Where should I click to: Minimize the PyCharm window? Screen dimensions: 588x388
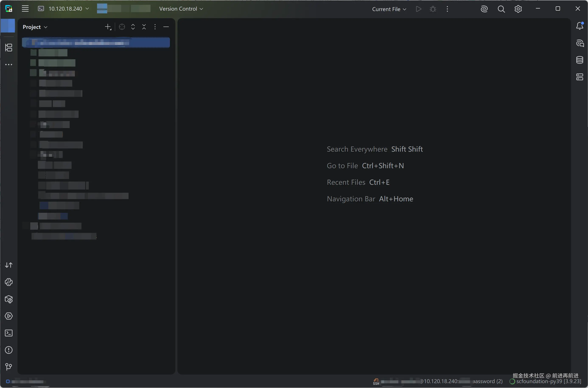pos(538,9)
